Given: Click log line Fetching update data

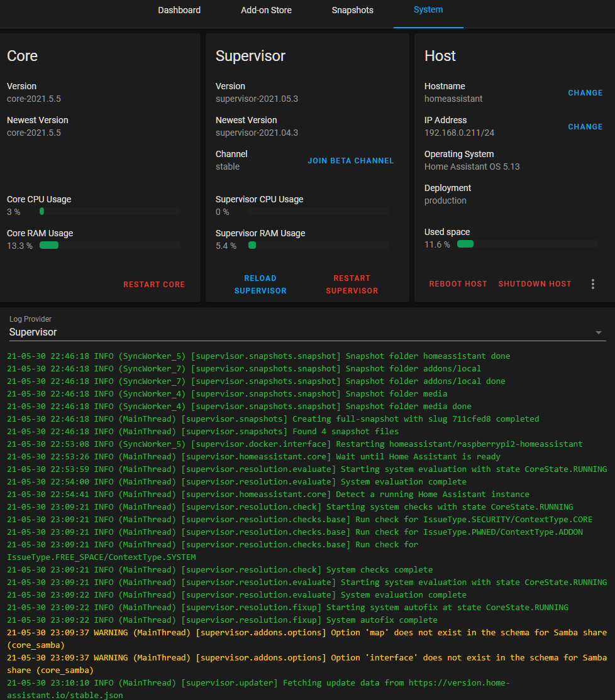Looking at the screenshot, I should (258, 689).
